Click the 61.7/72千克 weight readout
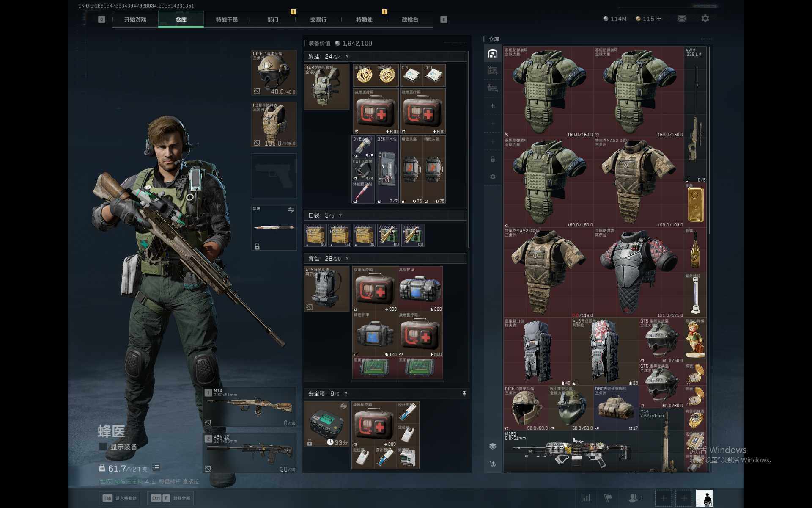812x508 pixels. tap(123, 468)
